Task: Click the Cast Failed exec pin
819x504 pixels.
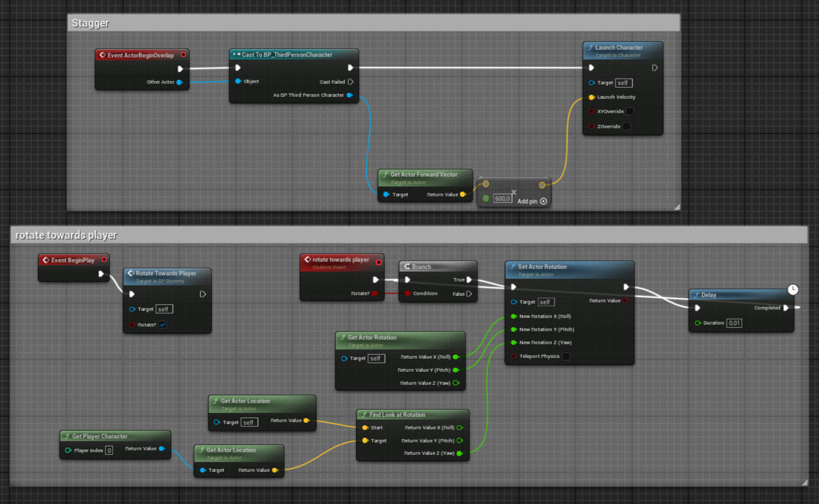Action: click(351, 82)
